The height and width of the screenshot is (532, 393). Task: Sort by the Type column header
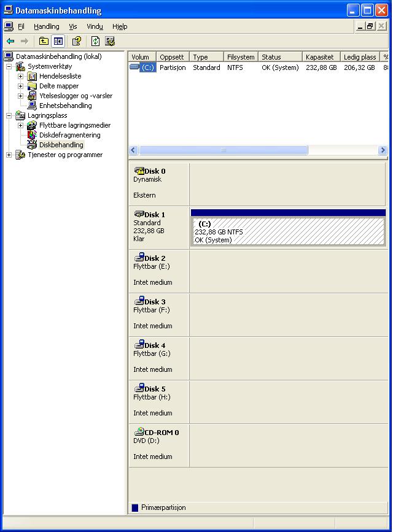[206, 56]
